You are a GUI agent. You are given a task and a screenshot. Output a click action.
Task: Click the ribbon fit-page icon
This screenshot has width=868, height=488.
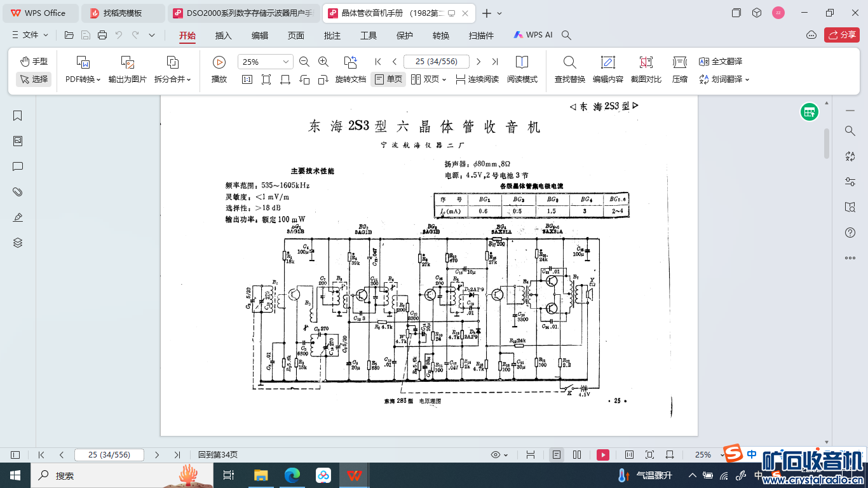pos(266,79)
